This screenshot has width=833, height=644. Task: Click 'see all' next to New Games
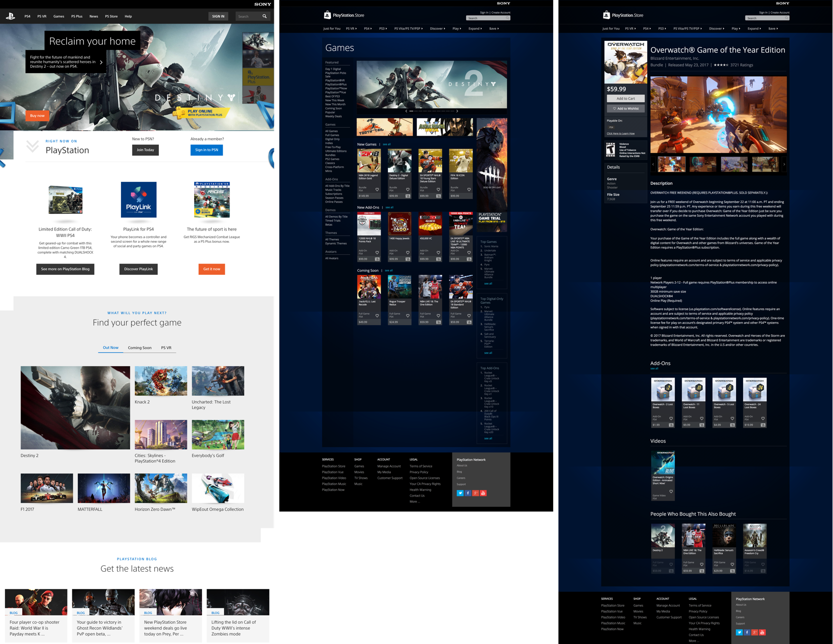click(387, 145)
